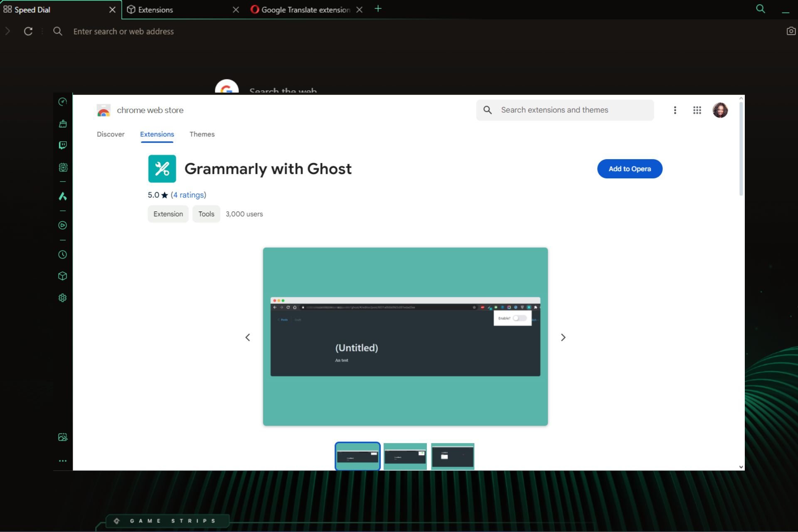Click the scrollbar down arrow
Image resolution: width=798 pixels, height=532 pixels.
point(741,467)
